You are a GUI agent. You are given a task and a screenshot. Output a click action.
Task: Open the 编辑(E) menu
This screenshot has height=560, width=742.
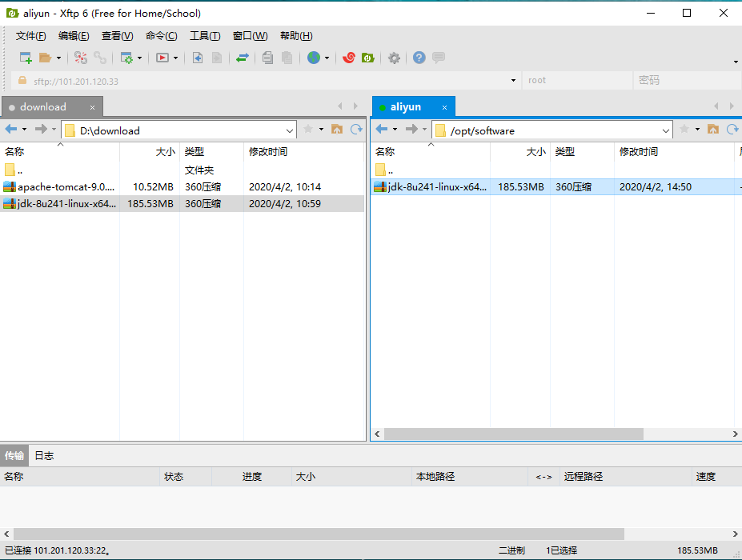74,36
